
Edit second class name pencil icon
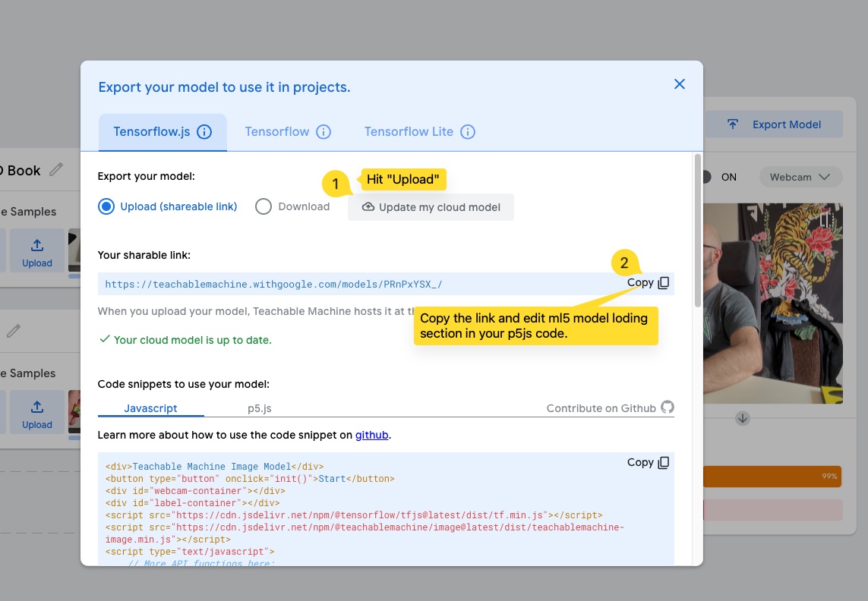[14, 331]
